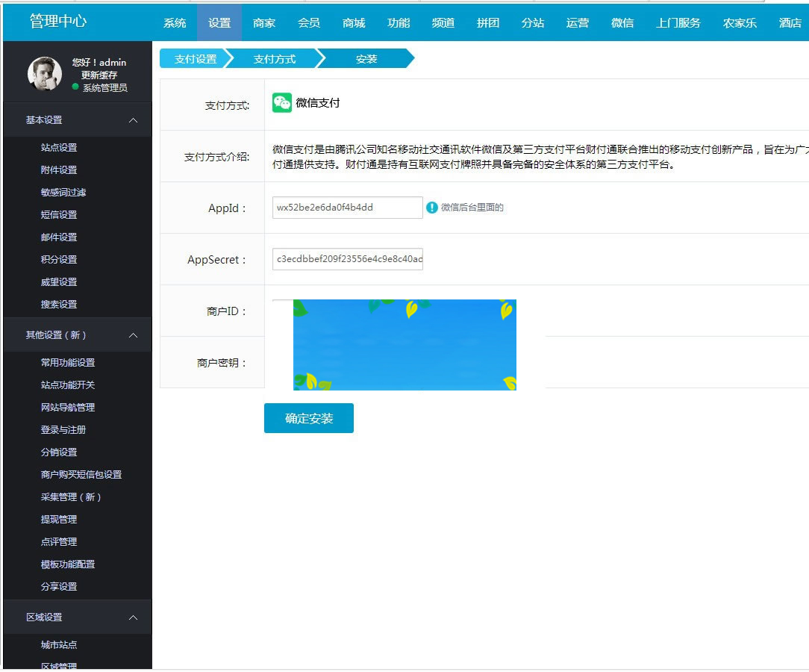Open 站点功能开关 settings
Screen dimensions: 809x672
[68, 385]
